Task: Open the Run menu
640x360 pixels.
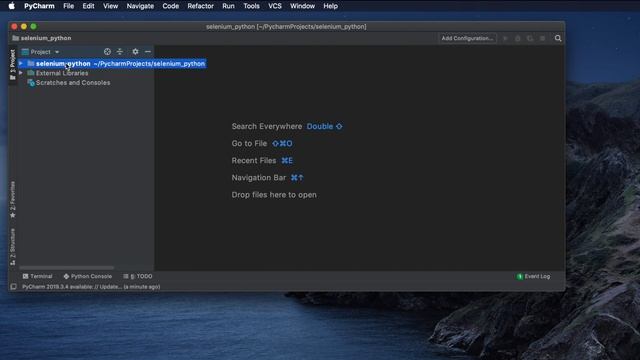Action: pyautogui.click(x=228, y=6)
